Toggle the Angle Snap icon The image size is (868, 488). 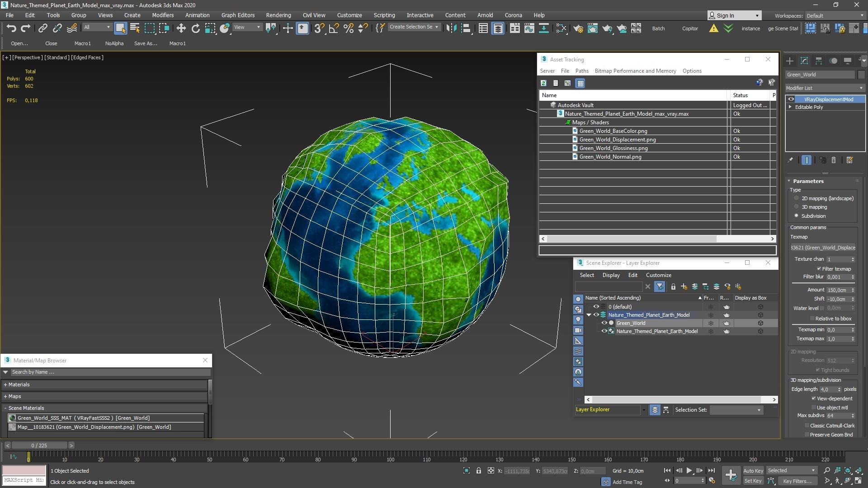tap(334, 28)
